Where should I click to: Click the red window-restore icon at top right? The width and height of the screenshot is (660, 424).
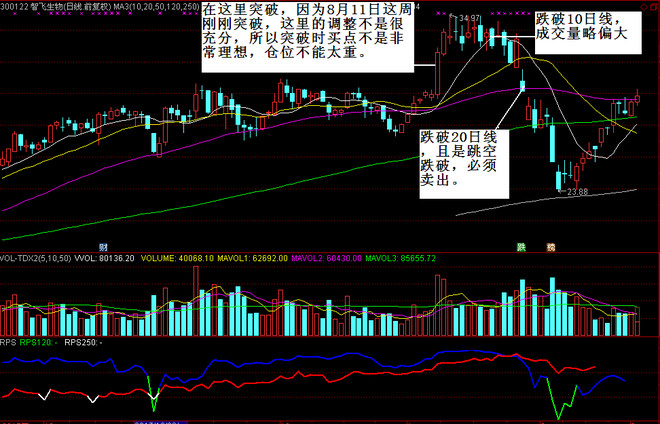point(655,7)
